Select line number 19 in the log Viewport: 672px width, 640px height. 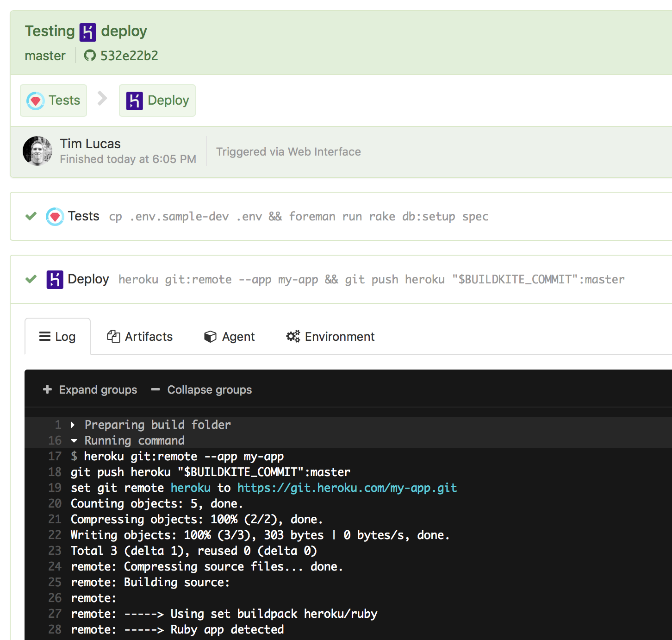pos(55,488)
